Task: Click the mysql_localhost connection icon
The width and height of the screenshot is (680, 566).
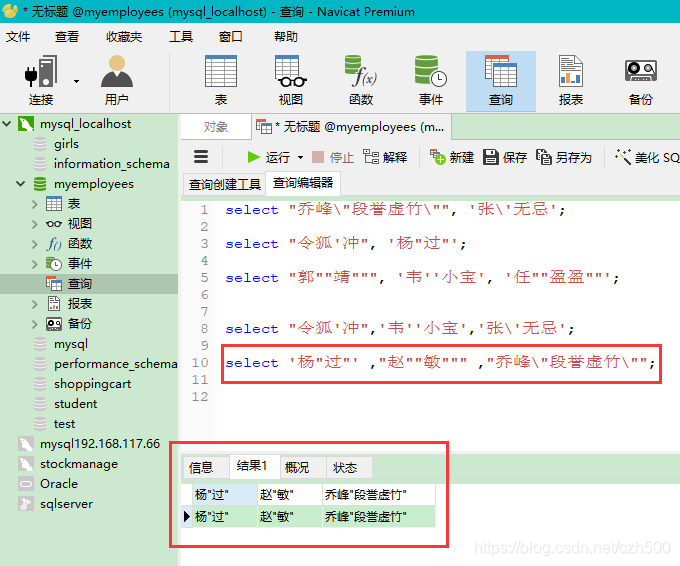Action: [26, 124]
